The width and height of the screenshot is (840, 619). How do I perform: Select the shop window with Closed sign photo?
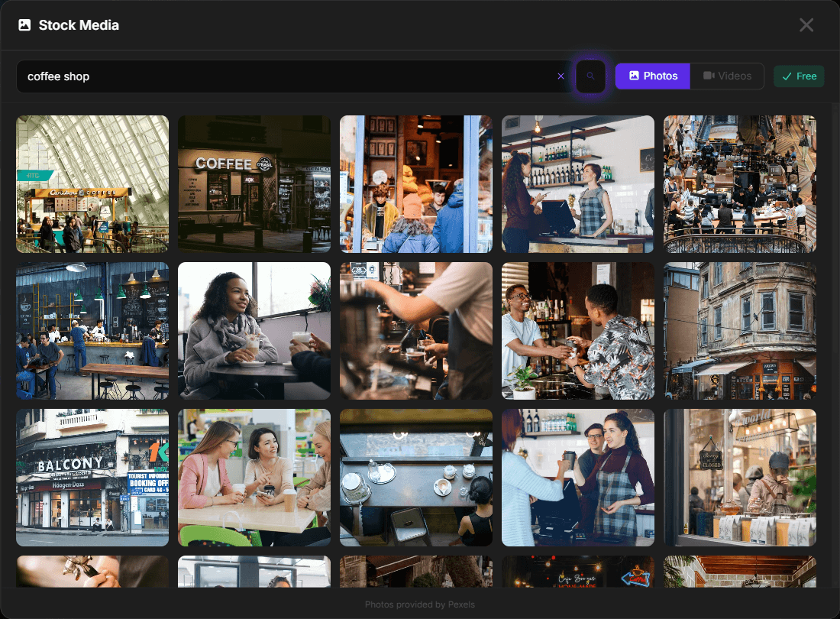[x=740, y=478]
